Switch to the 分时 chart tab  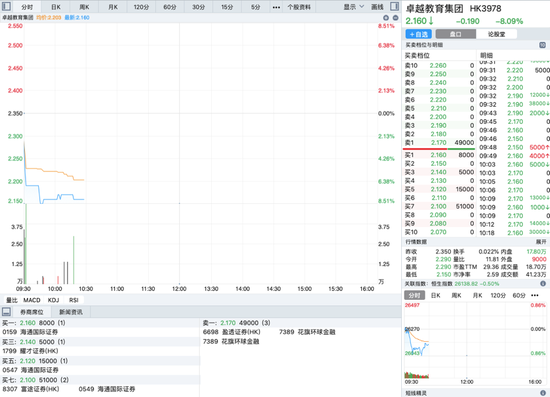tap(27, 7)
